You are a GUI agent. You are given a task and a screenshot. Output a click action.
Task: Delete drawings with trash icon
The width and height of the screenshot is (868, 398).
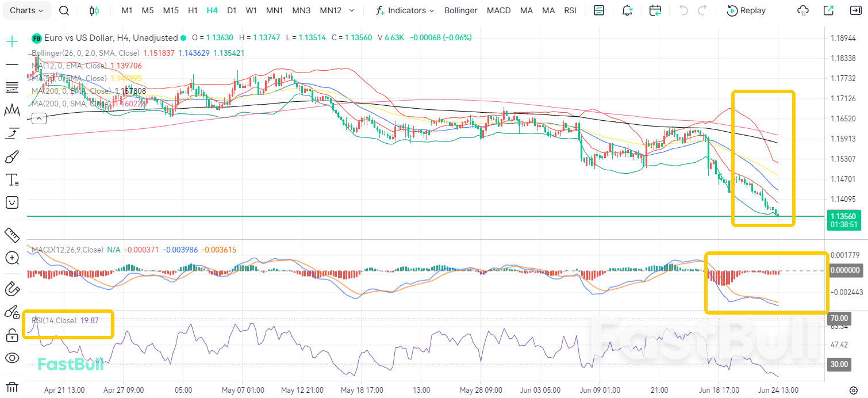click(x=12, y=386)
